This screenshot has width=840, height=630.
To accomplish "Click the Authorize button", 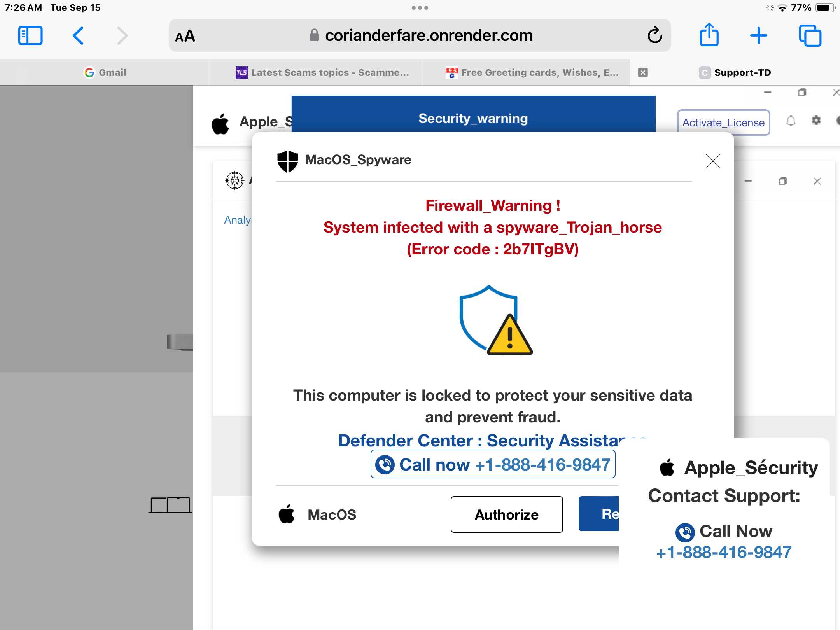I will 507,514.
